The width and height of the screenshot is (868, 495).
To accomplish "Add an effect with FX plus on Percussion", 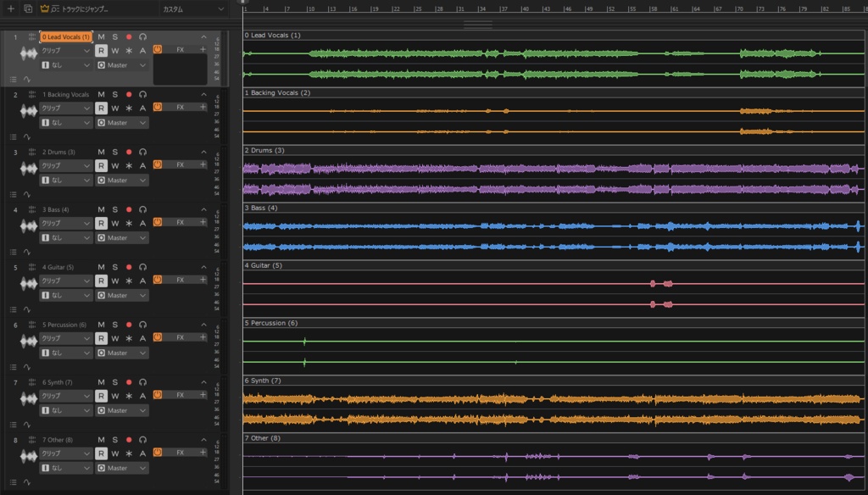I will (203, 336).
